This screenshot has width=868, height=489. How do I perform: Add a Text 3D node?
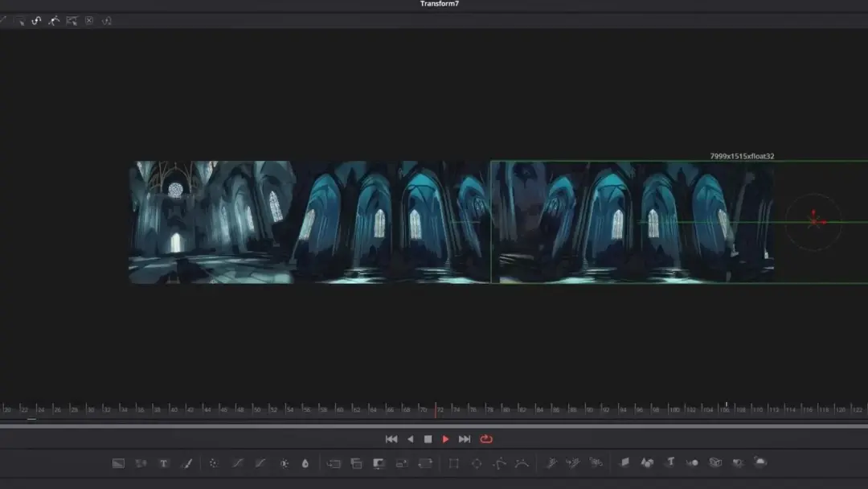pos(669,462)
